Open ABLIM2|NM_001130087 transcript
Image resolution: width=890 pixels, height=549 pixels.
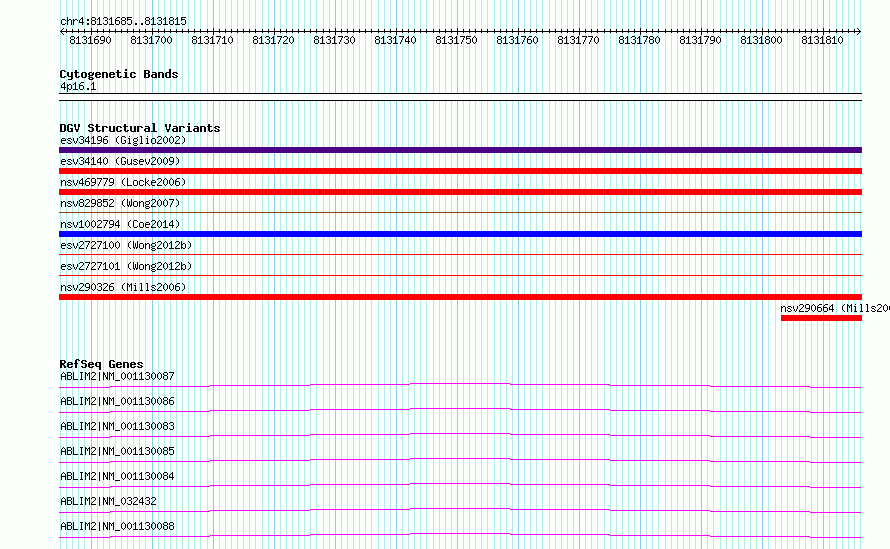[x=117, y=376]
